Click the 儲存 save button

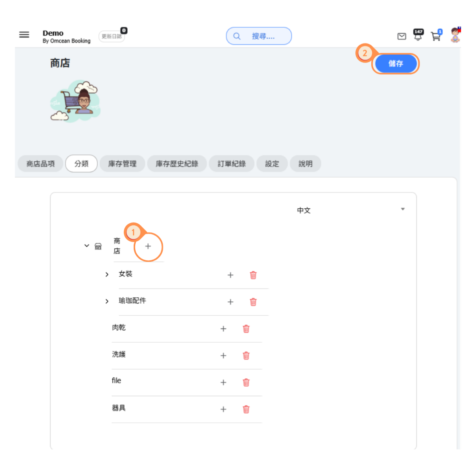pyautogui.click(x=395, y=63)
